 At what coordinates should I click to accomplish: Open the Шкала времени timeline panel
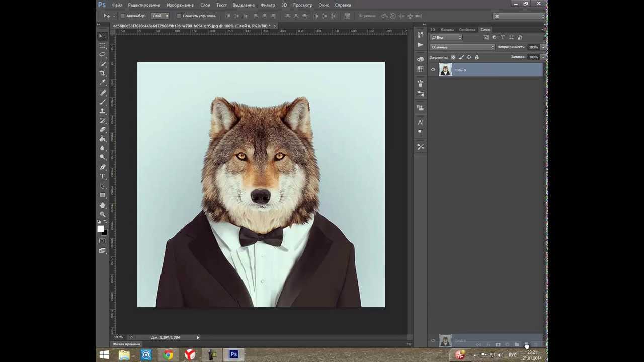pyautogui.click(x=126, y=344)
